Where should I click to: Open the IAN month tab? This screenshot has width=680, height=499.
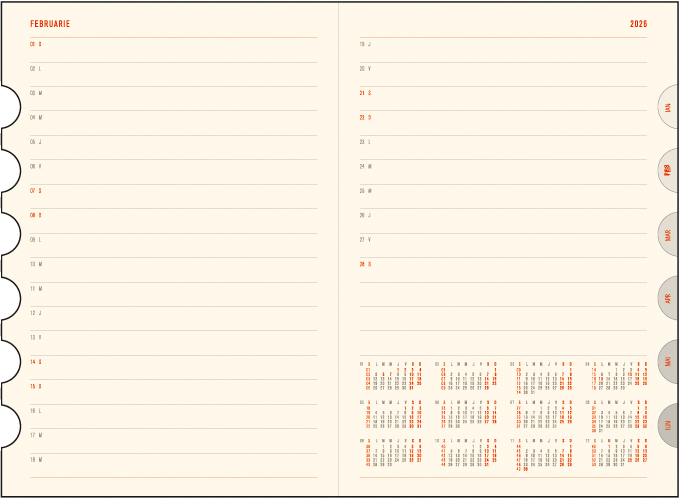click(667, 107)
